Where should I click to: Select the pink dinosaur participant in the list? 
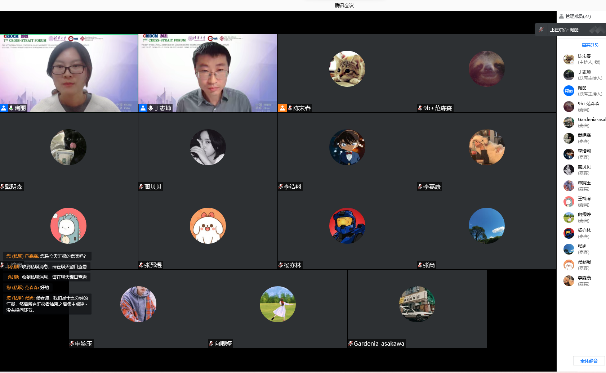[x=582, y=201]
